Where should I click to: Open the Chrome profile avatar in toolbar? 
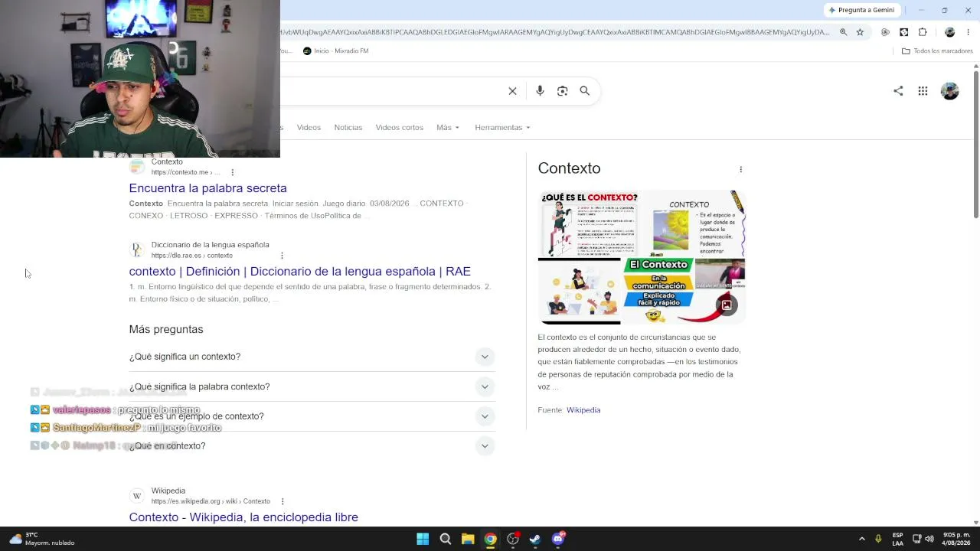coord(949,32)
